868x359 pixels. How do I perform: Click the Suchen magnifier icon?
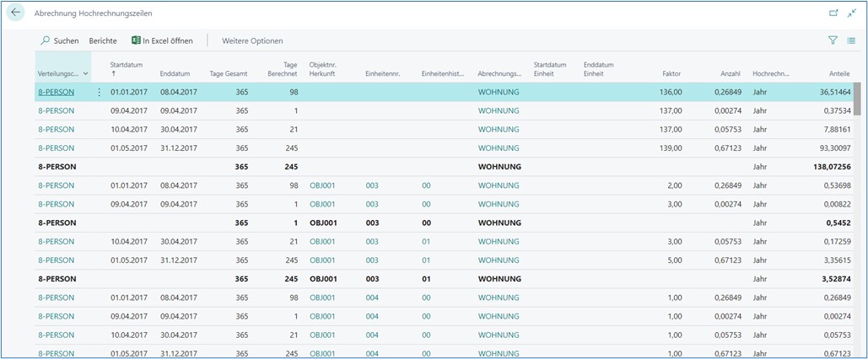click(46, 40)
